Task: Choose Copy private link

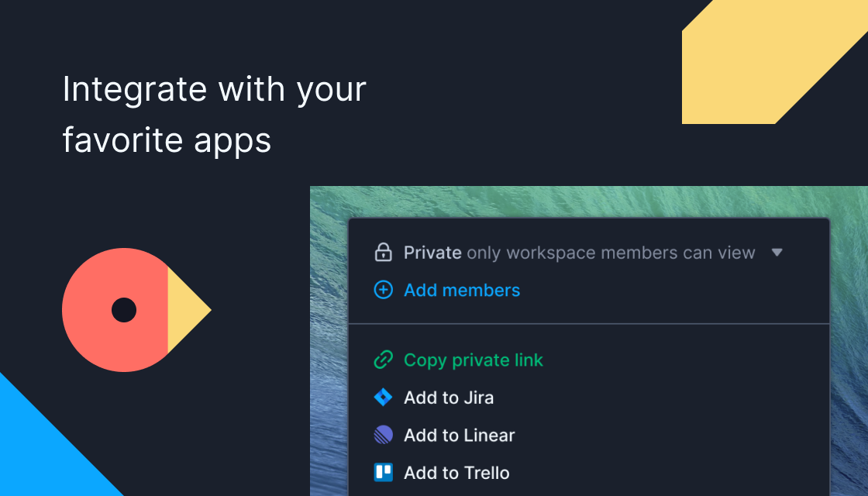Action: pyautogui.click(x=474, y=360)
